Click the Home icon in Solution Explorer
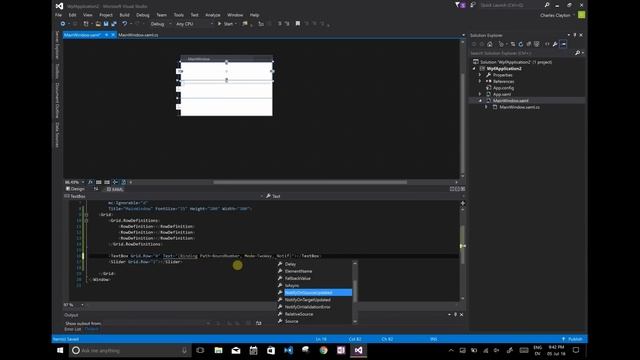640x360 pixels. [490, 44]
